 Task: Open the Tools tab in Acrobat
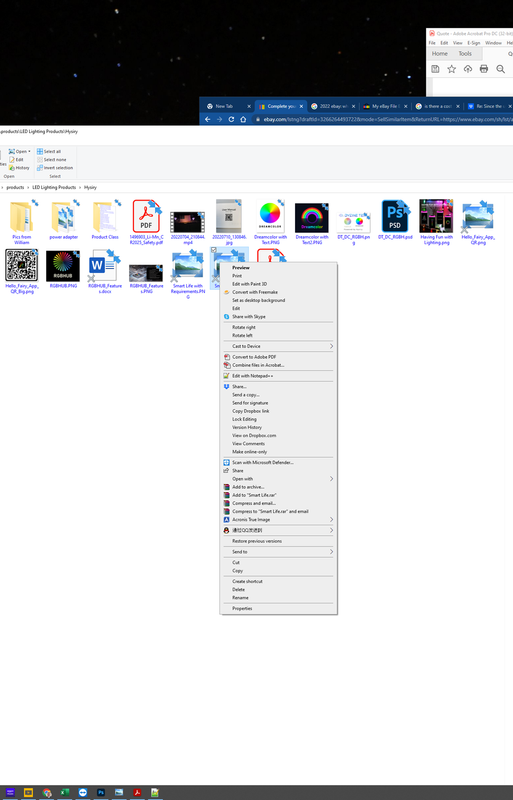click(465, 54)
